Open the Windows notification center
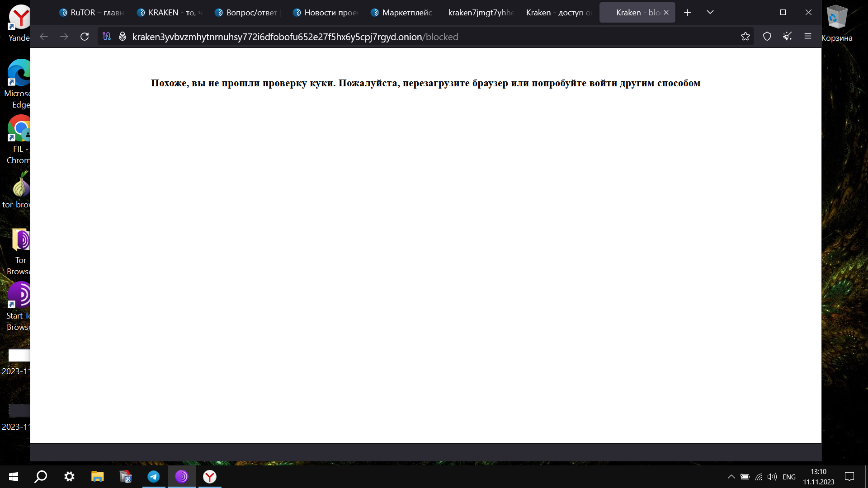The image size is (868, 488). (x=849, y=477)
